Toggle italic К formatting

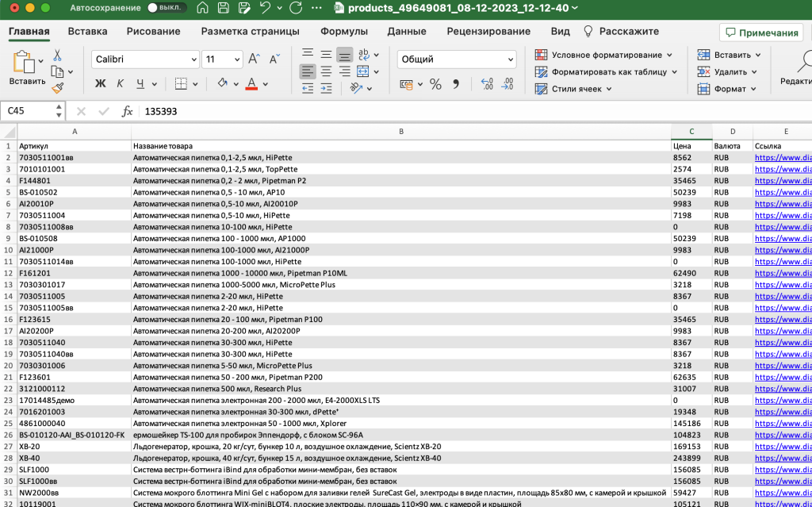(x=121, y=84)
